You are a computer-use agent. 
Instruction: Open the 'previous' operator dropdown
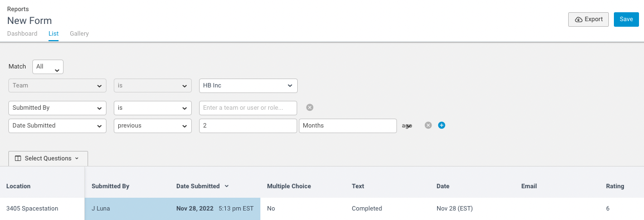tap(153, 126)
